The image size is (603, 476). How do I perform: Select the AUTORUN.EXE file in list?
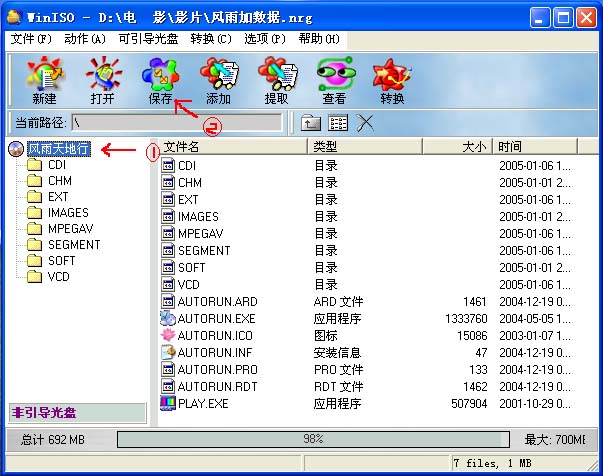pyautogui.click(x=217, y=318)
